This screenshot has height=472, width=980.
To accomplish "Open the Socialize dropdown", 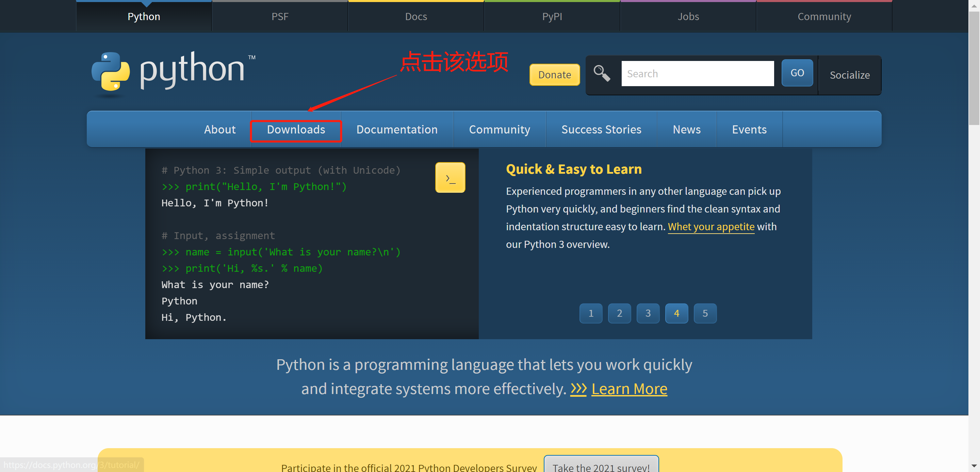I will (850, 75).
